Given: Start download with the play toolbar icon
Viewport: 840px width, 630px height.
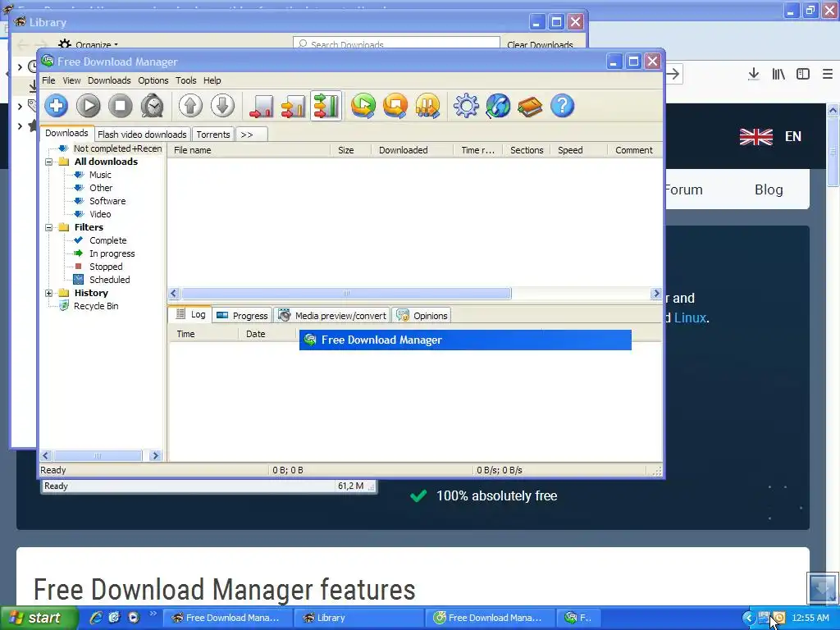Looking at the screenshot, I should (x=89, y=106).
